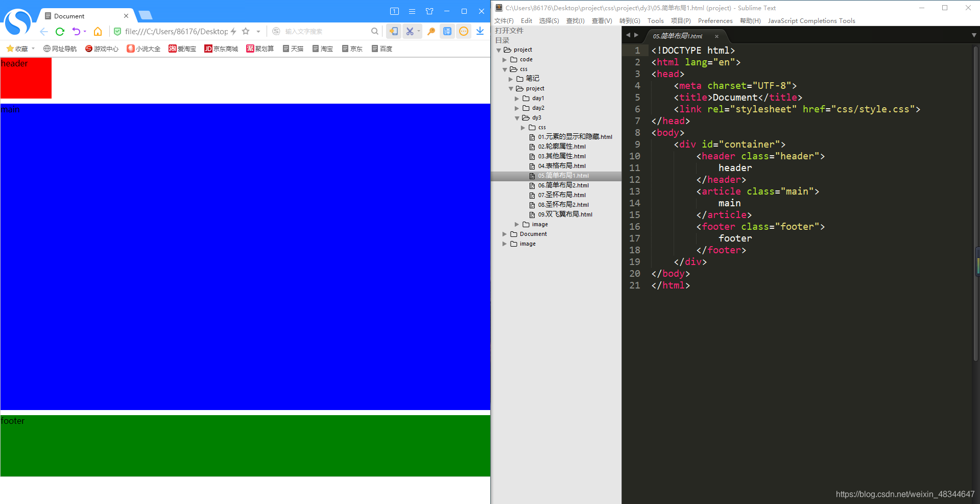The width and height of the screenshot is (980, 504).
Task: Open the address bar history dropdown
Action: [258, 32]
